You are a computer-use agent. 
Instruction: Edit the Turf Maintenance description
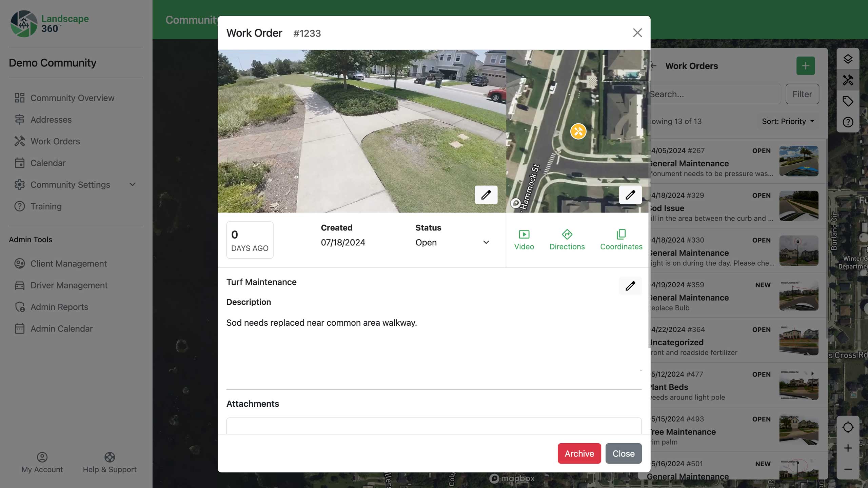point(630,286)
